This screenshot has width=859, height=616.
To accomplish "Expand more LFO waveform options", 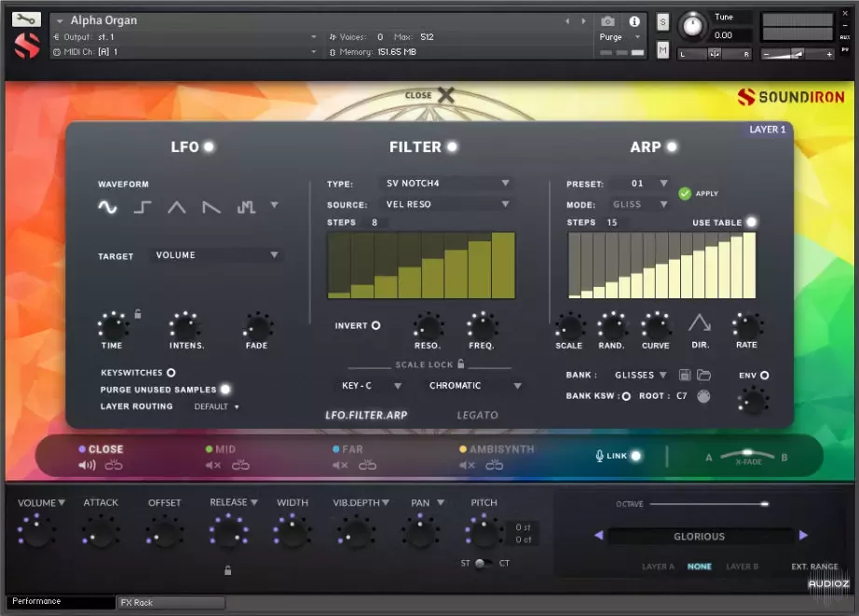I will (x=275, y=206).
